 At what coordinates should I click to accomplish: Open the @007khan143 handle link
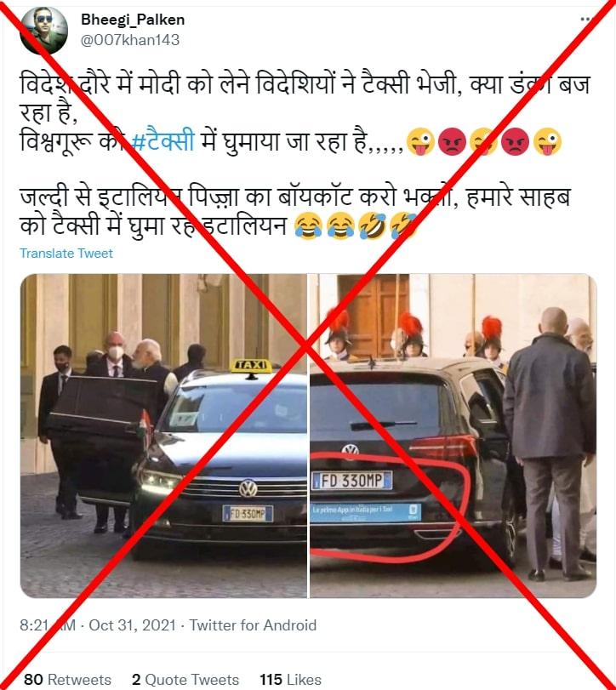coord(130,40)
